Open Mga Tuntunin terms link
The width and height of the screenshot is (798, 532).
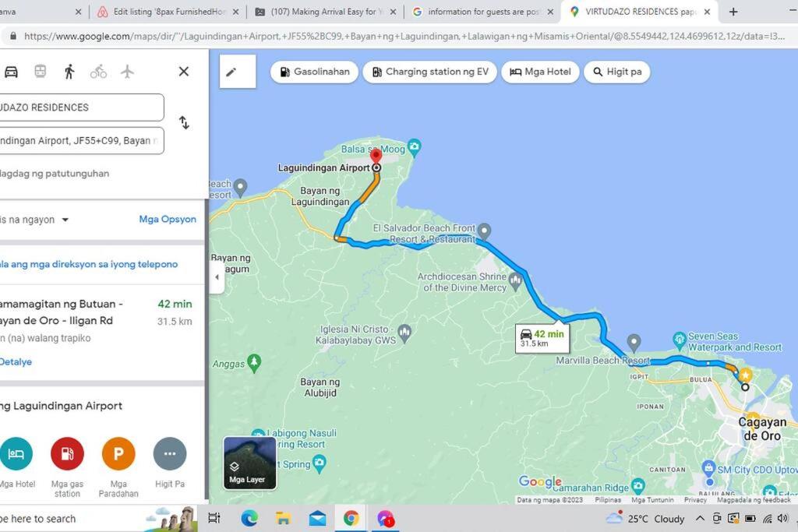[x=652, y=500]
